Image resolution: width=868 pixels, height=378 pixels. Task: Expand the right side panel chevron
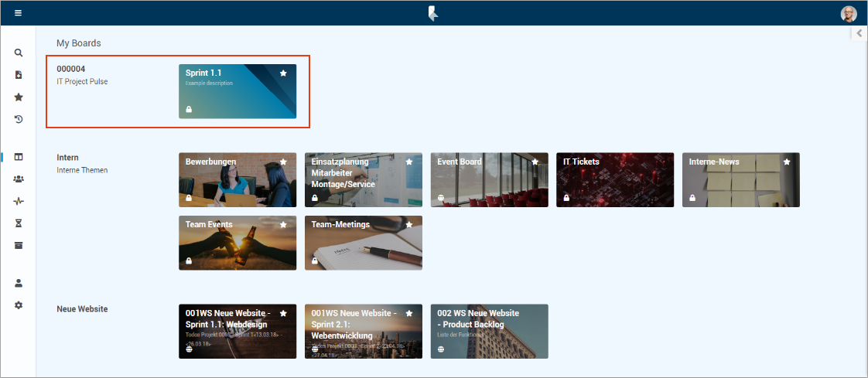coord(859,33)
